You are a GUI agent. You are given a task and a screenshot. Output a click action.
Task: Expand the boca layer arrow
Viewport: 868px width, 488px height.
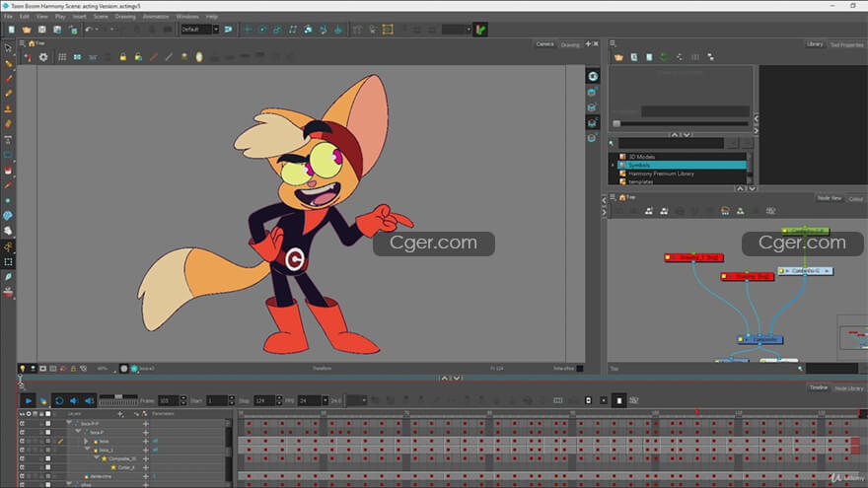pyautogui.click(x=86, y=441)
